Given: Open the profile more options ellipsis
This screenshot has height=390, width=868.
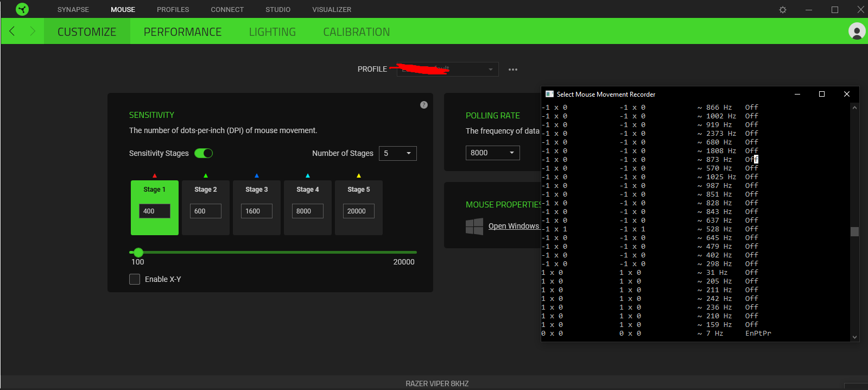Looking at the screenshot, I should (512, 70).
